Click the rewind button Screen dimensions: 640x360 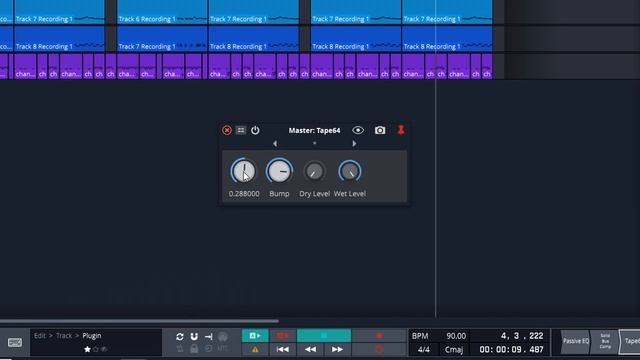(310, 349)
